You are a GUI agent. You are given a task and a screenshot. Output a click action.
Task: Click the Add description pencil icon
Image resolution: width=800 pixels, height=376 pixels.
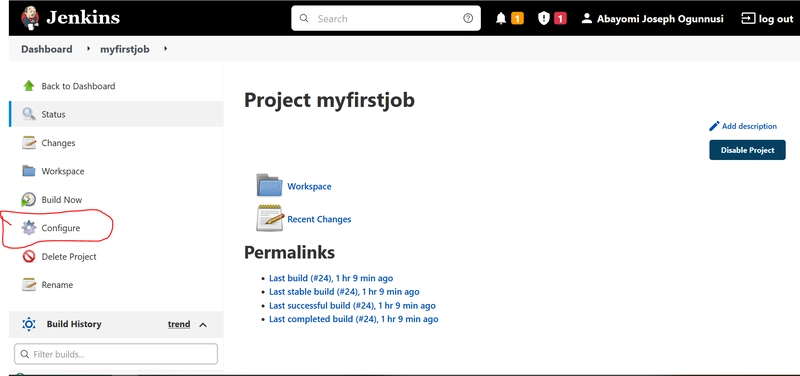point(714,126)
